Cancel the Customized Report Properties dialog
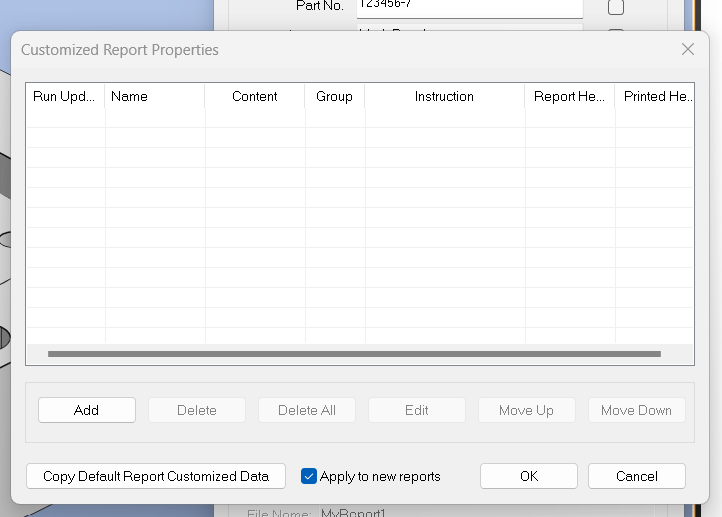Image resolution: width=722 pixels, height=517 pixels. click(x=637, y=476)
